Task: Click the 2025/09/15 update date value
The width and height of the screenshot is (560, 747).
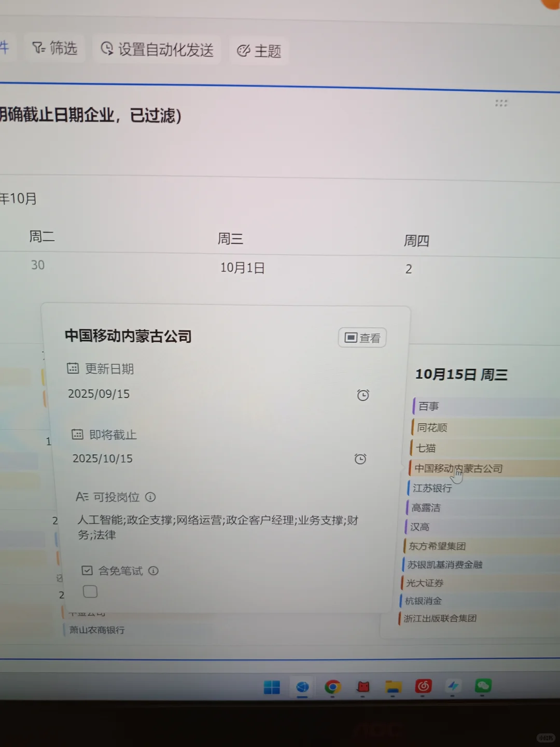Action: [x=99, y=394]
